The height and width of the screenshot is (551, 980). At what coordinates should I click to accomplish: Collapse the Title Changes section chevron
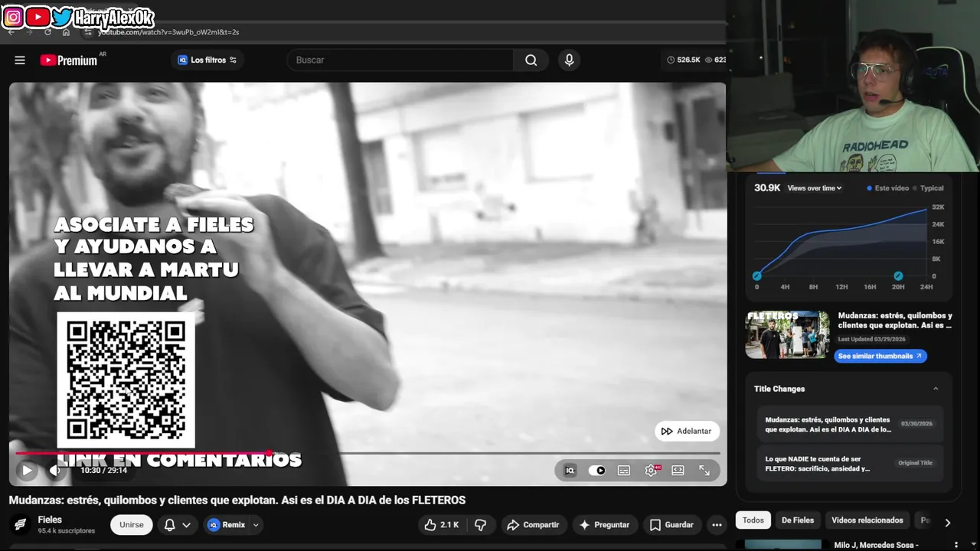coord(936,389)
